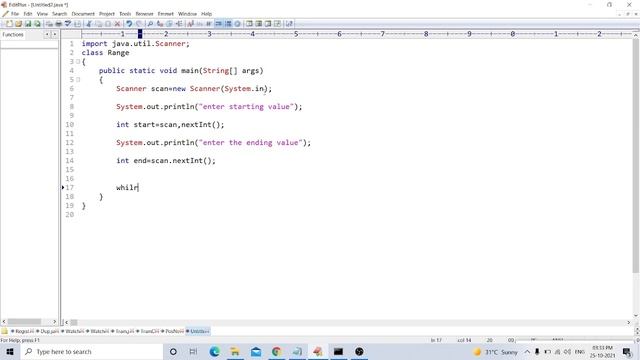Cut selection with the scissors icon
Viewport: 640px width, 360px height.
89,24
